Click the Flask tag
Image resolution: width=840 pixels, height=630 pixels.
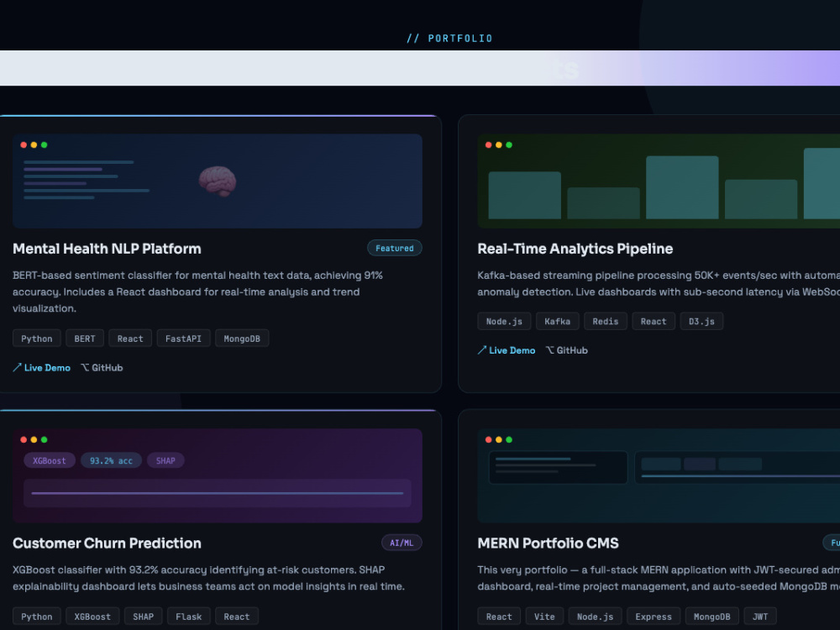[188, 617]
